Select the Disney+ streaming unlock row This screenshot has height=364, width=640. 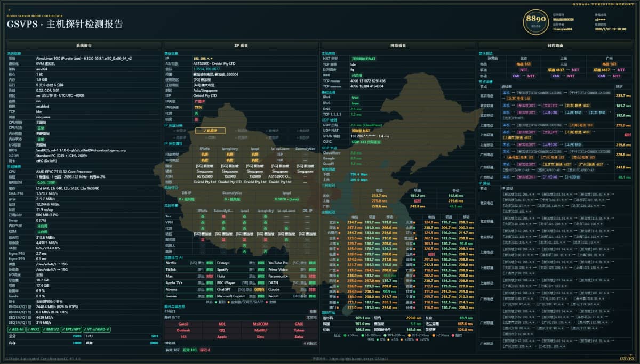[x=241, y=263]
